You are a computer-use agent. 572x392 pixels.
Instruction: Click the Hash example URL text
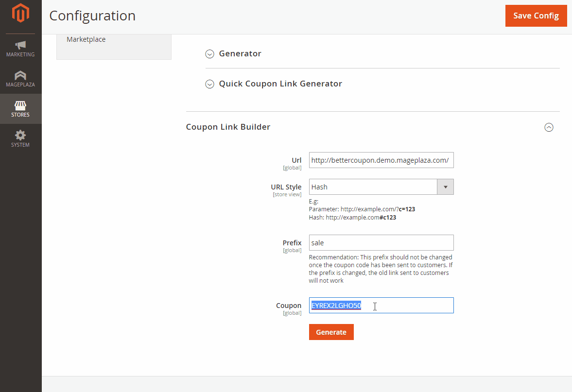(x=352, y=217)
